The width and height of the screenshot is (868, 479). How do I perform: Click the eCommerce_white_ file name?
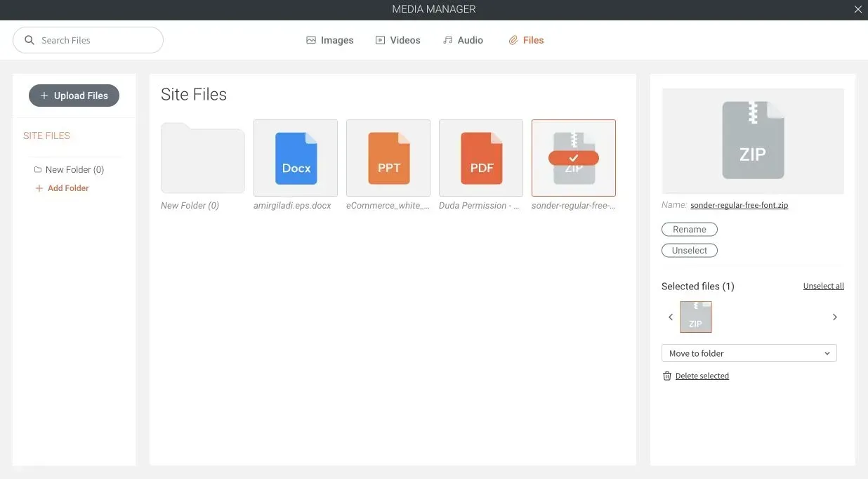(388, 206)
